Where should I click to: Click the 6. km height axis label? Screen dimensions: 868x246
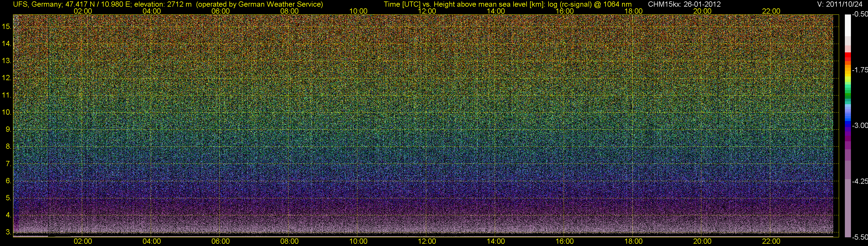(8, 181)
